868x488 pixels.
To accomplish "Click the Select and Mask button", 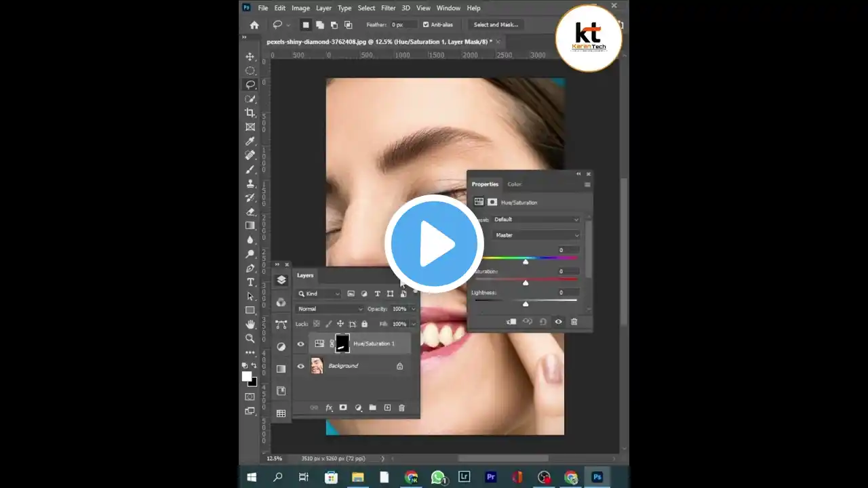I will (496, 24).
